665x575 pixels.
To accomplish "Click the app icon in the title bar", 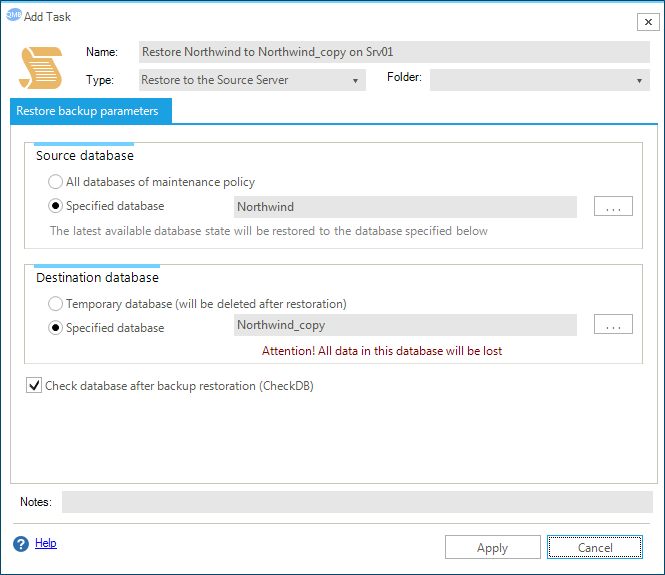I will [13, 15].
